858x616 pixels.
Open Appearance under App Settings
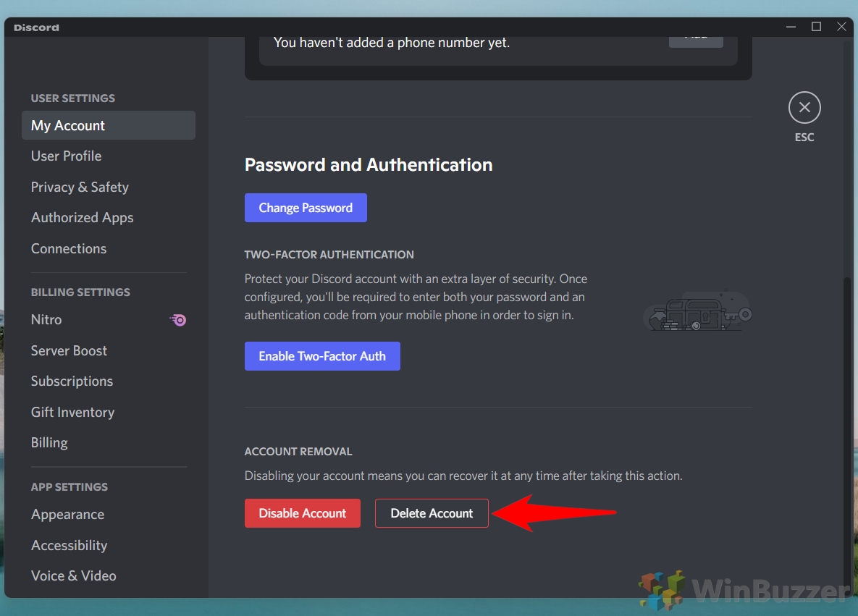pos(67,514)
